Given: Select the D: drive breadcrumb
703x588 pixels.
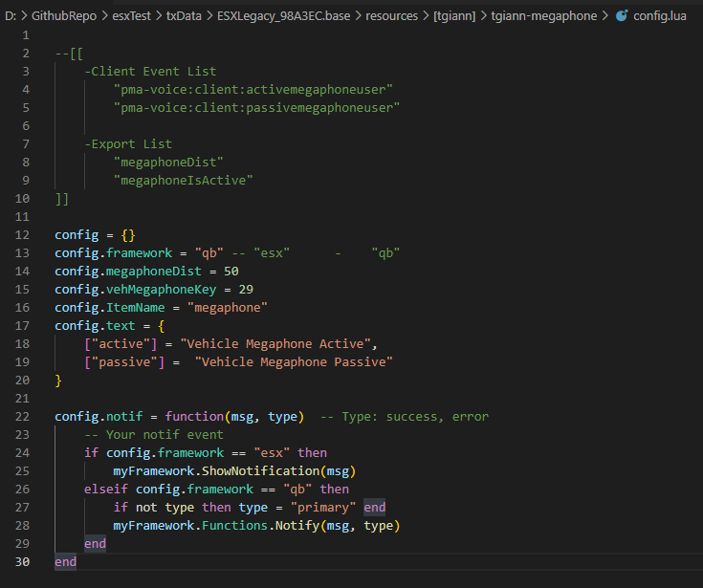Looking at the screenshot, I should point(10,15).
